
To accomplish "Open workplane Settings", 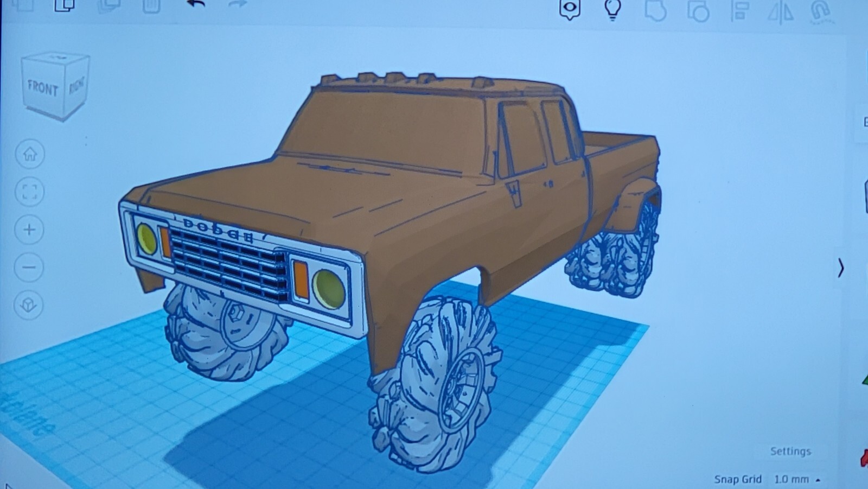I will point(790,451).
